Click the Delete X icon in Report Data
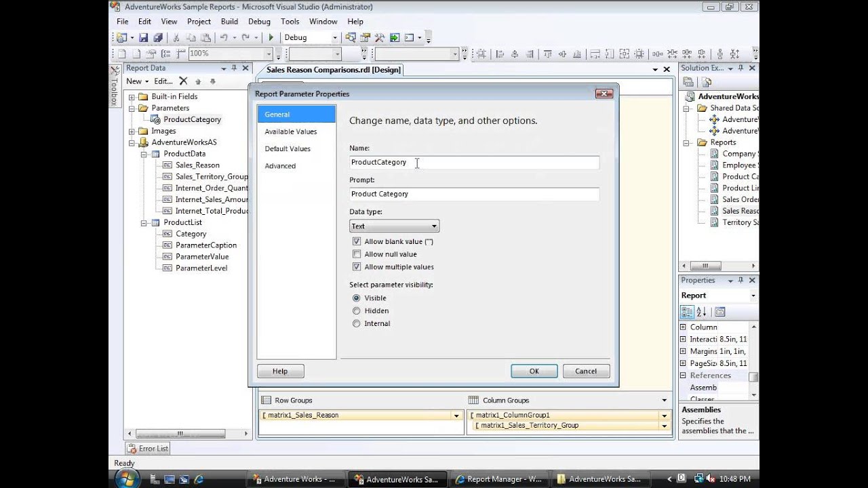The image size is (868, 488). coord(183,81)
